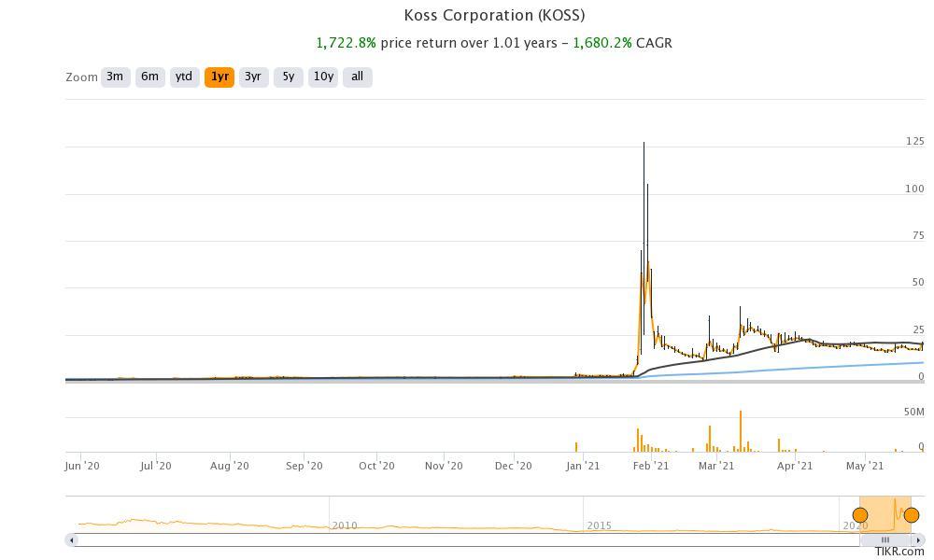Click the Zoom label text
The height and width of the screenshot is (560, 934).
[x=81, y=77]
